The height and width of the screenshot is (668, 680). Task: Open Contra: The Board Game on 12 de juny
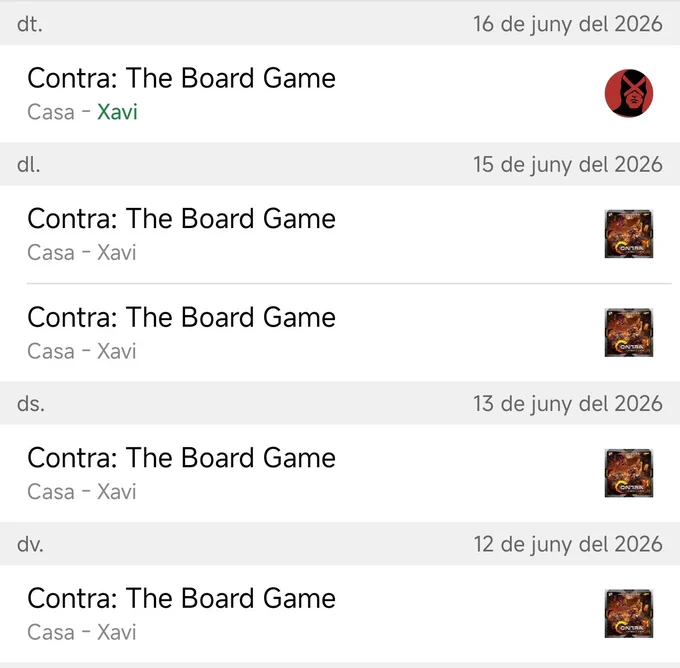point(181,598)
